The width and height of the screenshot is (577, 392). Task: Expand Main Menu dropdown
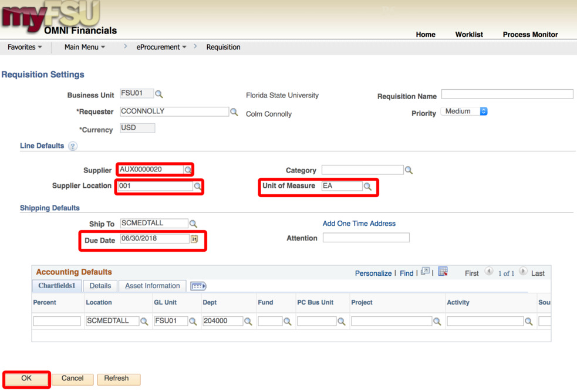tap(85, 47)
